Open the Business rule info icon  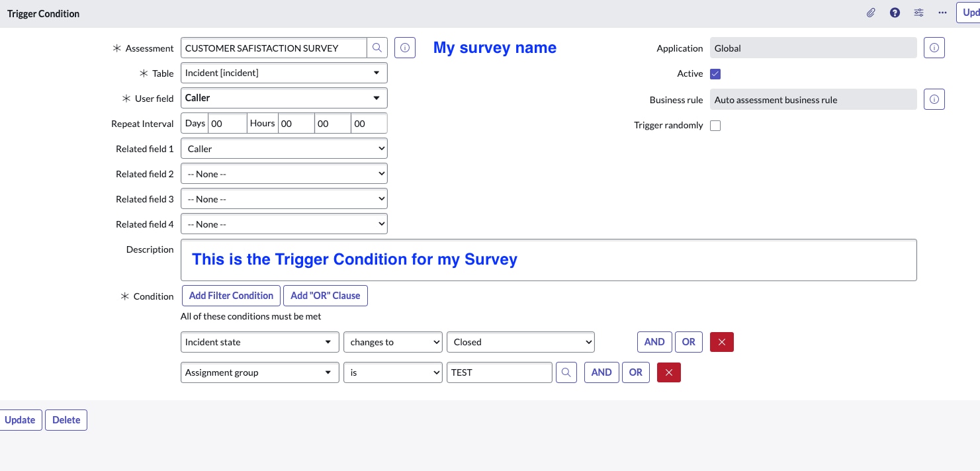click(934, 99)
